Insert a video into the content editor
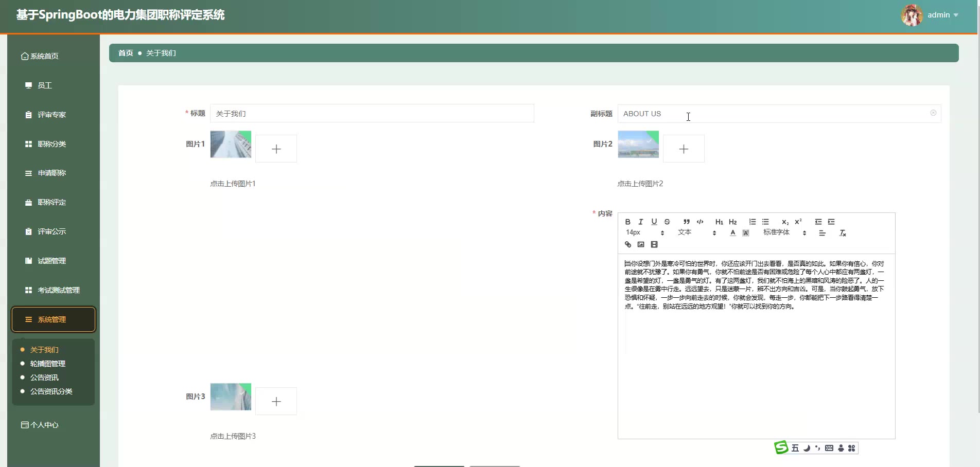This screenshot has width=980, height=467. [654, 244]
